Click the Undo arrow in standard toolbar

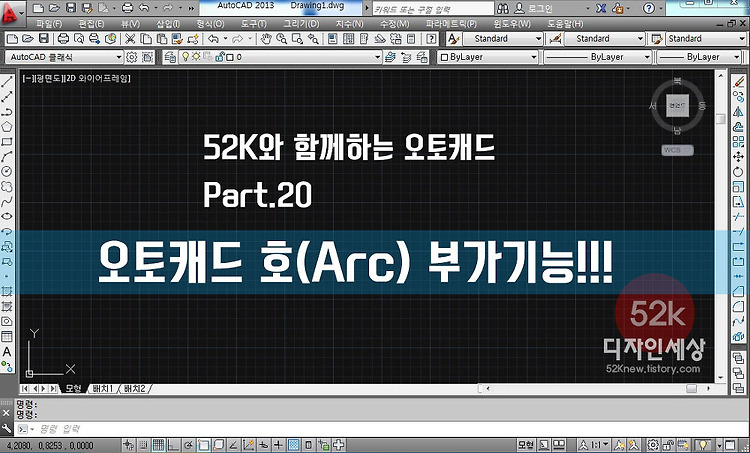click(213, 39)
